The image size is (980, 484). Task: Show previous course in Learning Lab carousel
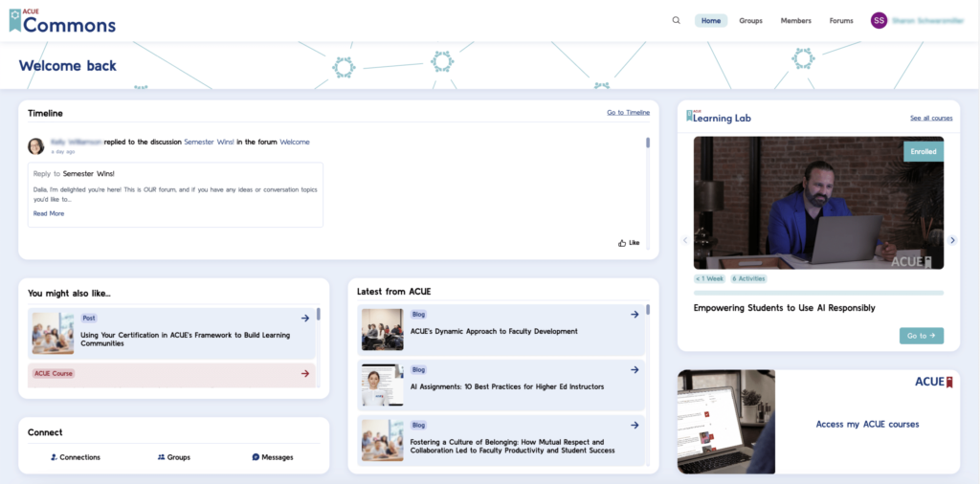coord(685,240)
